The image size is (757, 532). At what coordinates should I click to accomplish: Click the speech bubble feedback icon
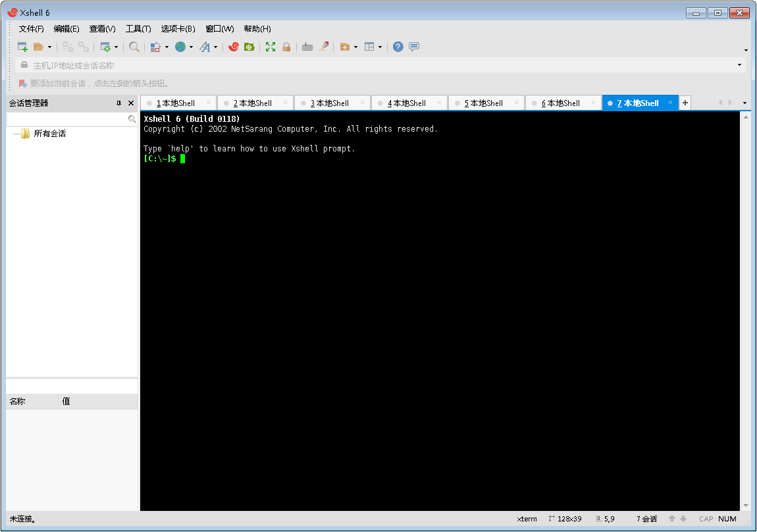pos(414,47)
